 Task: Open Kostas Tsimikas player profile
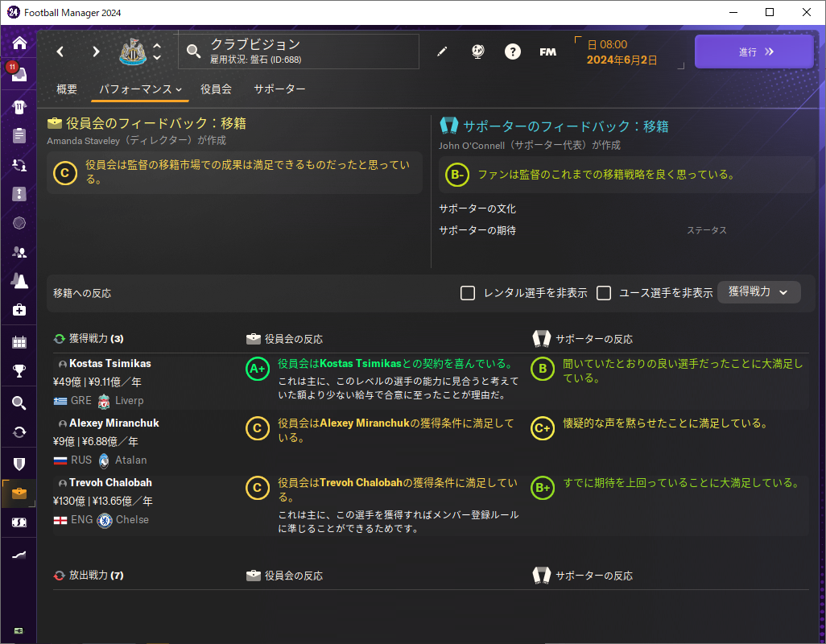coord(110,363)
